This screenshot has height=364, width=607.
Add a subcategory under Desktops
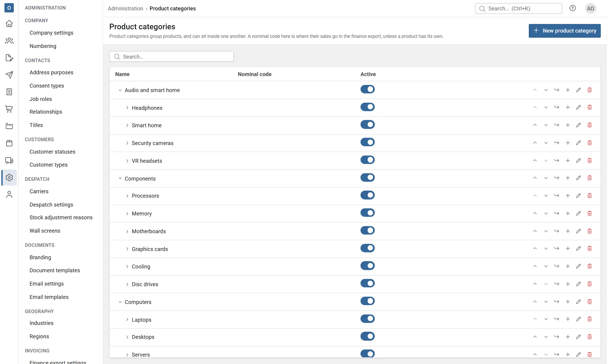[568, 337]
